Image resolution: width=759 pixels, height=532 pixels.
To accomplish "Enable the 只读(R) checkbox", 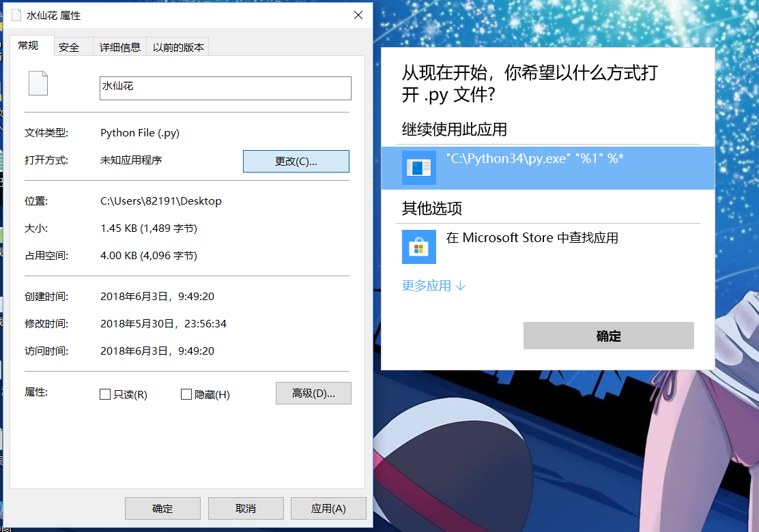I will [105, 394].
